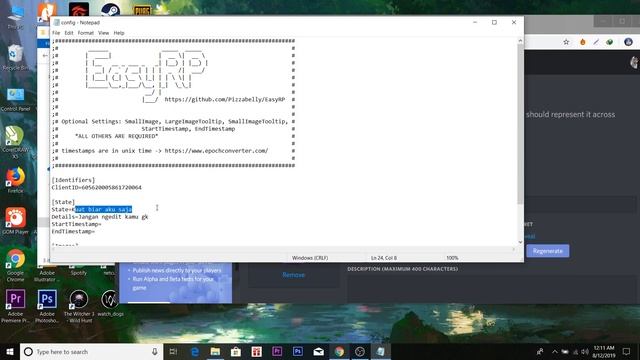Screen dimensions: 640x360
Task: Click the taskbar search box
Action: (x=91, y=351)
